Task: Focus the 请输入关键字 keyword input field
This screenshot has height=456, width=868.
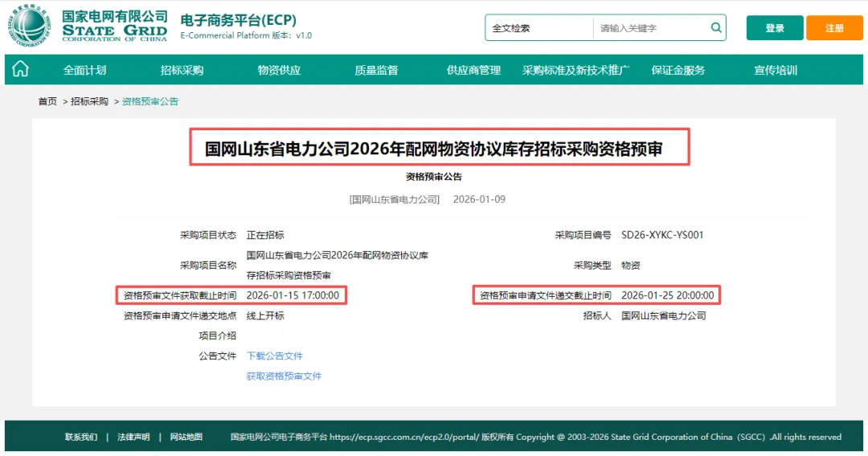Action: [652, 27]
